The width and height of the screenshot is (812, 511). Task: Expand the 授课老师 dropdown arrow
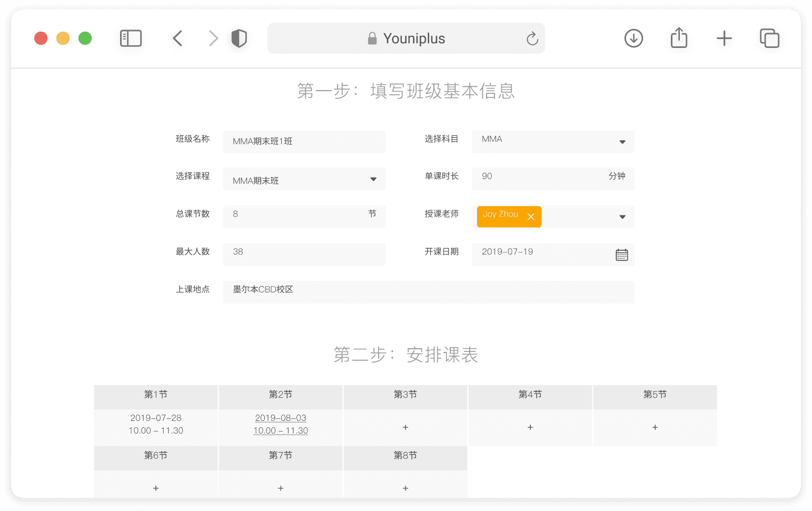622,217
